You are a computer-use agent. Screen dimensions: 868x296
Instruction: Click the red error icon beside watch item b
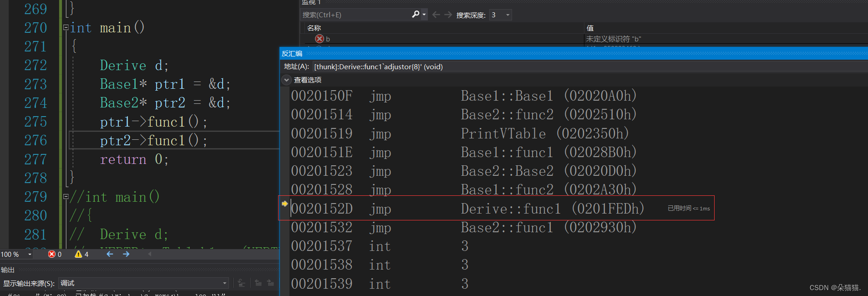click(x=320, y=39)
